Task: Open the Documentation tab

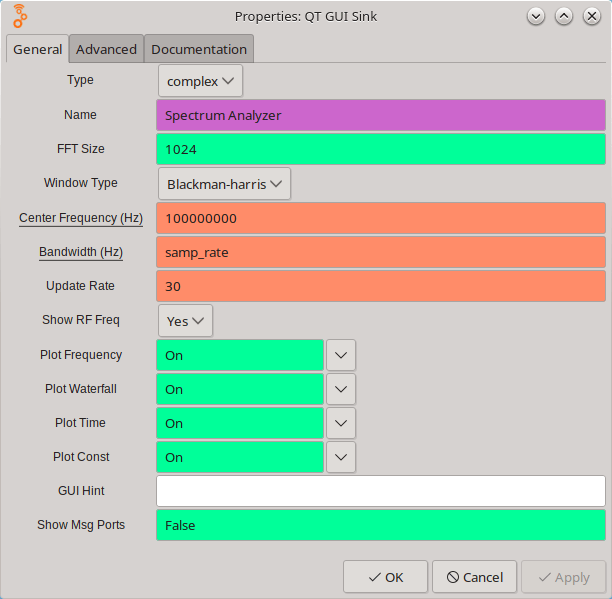Action: (x=199, y=49)
